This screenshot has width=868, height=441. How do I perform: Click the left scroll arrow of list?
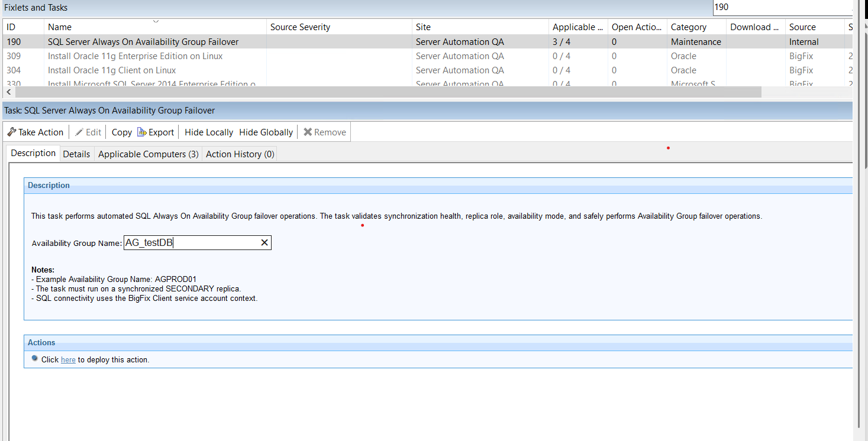[8, 93]
